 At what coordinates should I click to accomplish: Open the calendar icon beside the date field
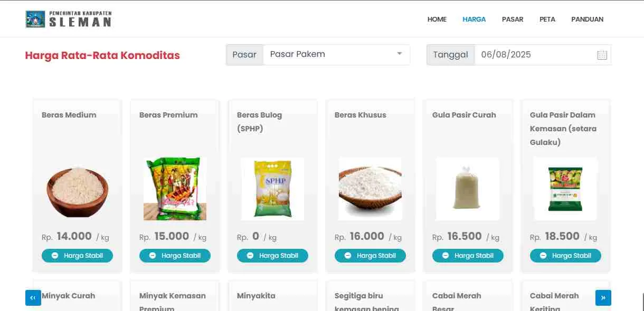point(602,54)
